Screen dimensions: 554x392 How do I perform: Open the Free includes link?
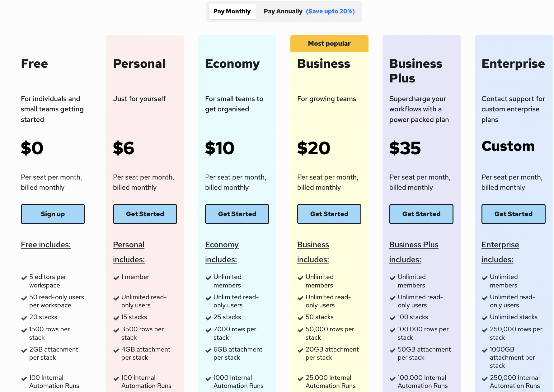point(45,245)
